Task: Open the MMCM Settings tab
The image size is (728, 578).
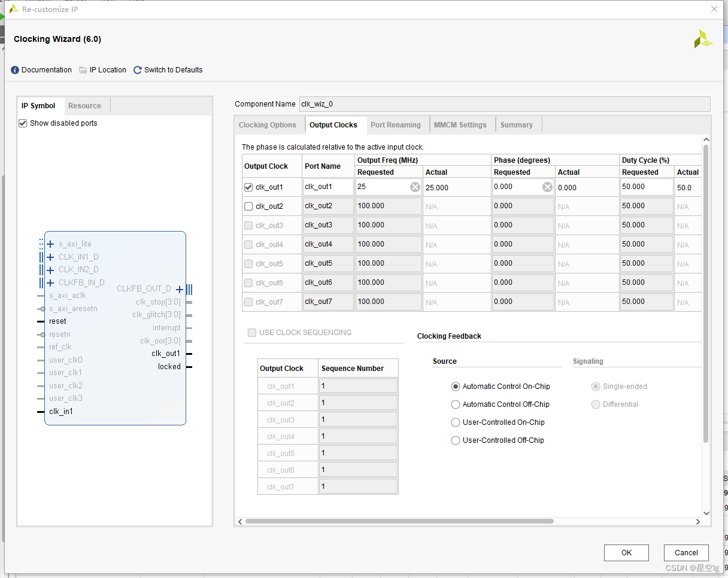Action: click(460, 125)
